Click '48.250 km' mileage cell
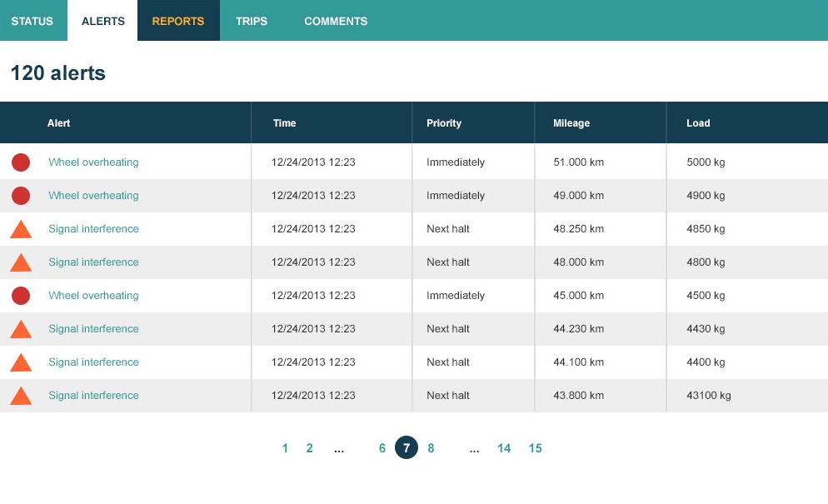This screenshot has height=504, width=828. [x=579, y=229]
